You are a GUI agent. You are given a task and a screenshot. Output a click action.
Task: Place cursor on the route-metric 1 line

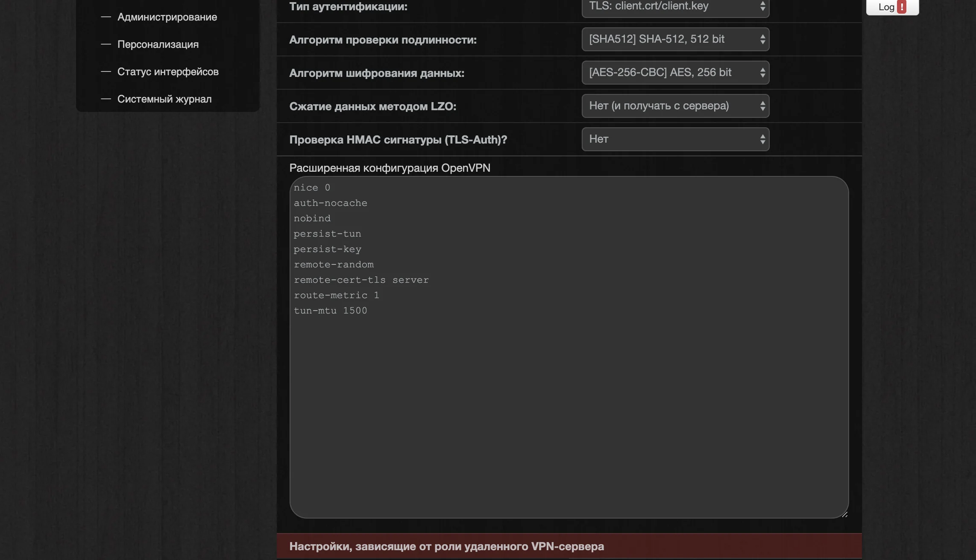tap(336, 296)
